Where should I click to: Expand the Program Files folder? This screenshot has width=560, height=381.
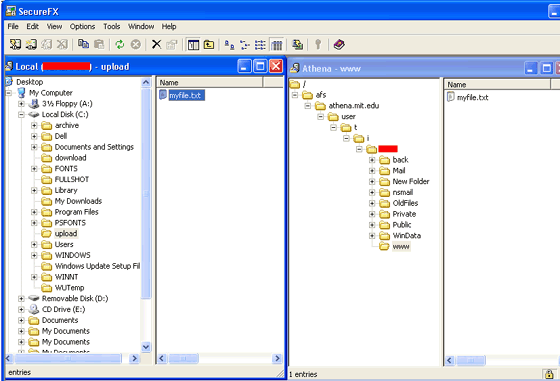[x=34, y=212]
